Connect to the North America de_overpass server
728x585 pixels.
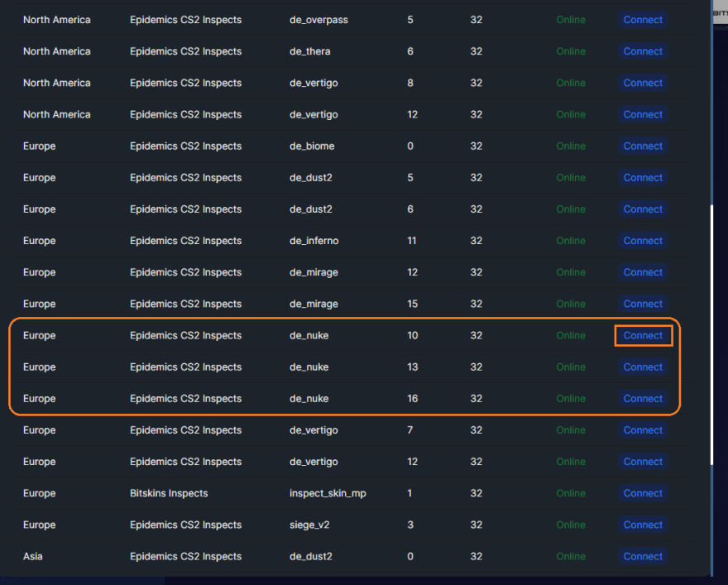pos(643,20)
